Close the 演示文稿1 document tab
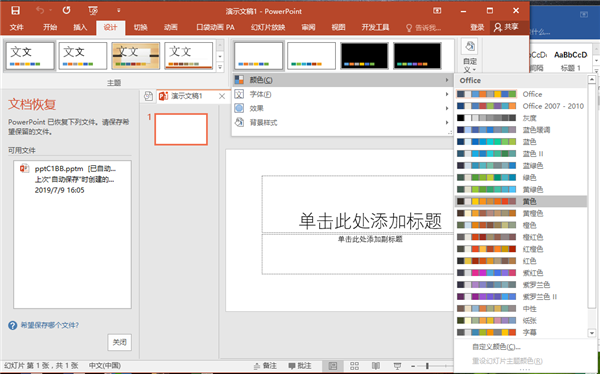Image resolution: width=600 pixels, height=374 pixels. coord(222,96)
